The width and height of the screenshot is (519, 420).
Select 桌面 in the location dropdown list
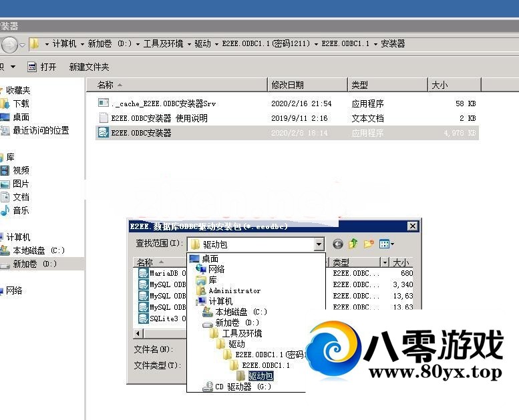tap(210, 258)
